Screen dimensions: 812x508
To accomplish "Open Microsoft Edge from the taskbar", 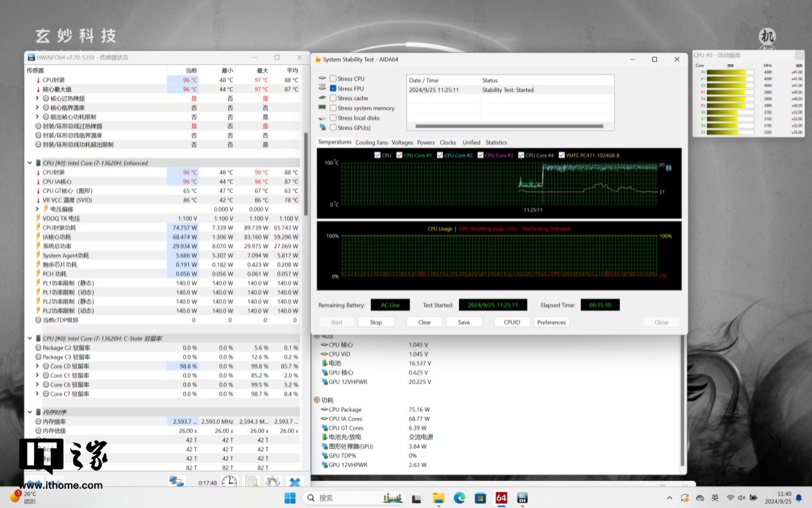I will click(x=460, y=498).
